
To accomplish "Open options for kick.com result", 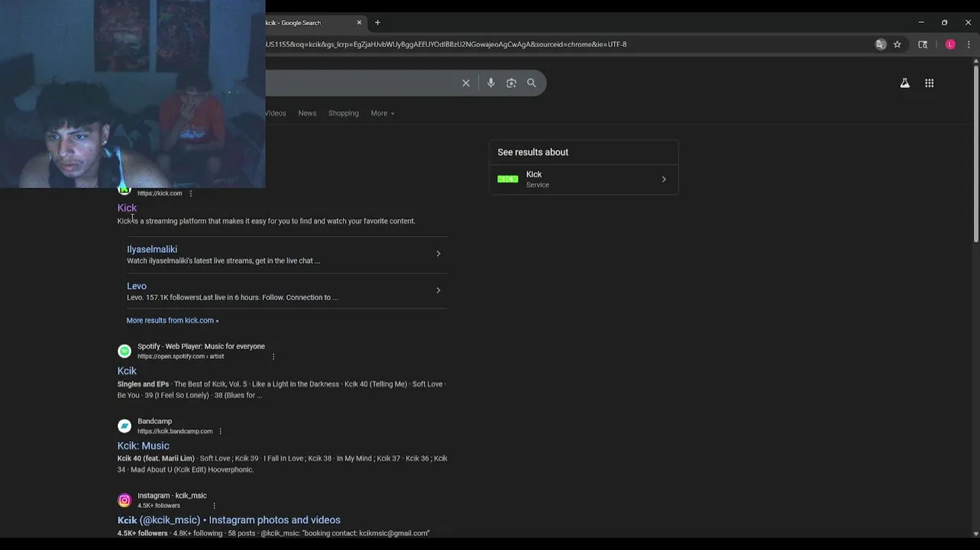I will [x=191, y=193].
